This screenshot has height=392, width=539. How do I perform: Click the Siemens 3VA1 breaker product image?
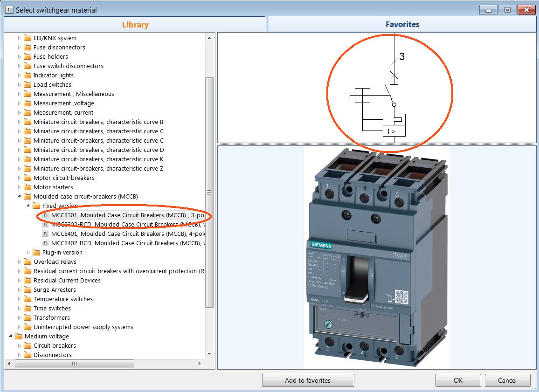point(377,256)
